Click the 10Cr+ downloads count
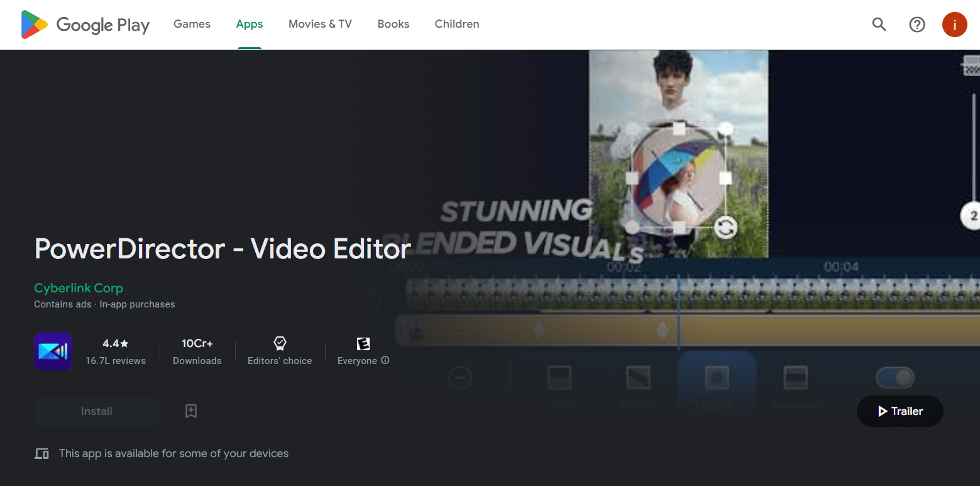The image size is (980, 486). point(197,343)
